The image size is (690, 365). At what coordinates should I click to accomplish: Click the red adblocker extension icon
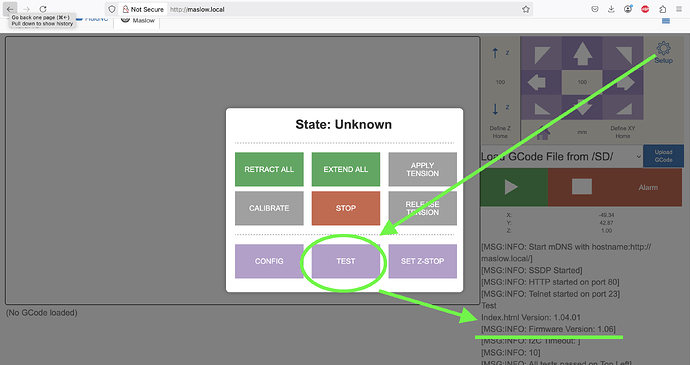(645, 9)
